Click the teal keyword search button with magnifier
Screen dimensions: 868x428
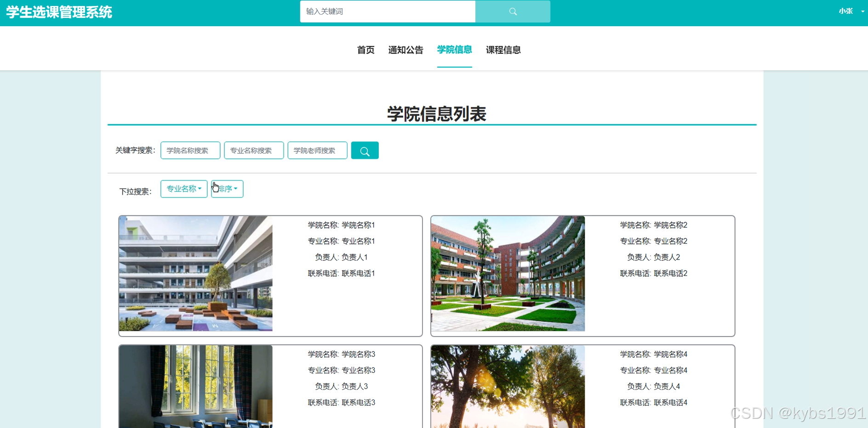tap(365, 151)
